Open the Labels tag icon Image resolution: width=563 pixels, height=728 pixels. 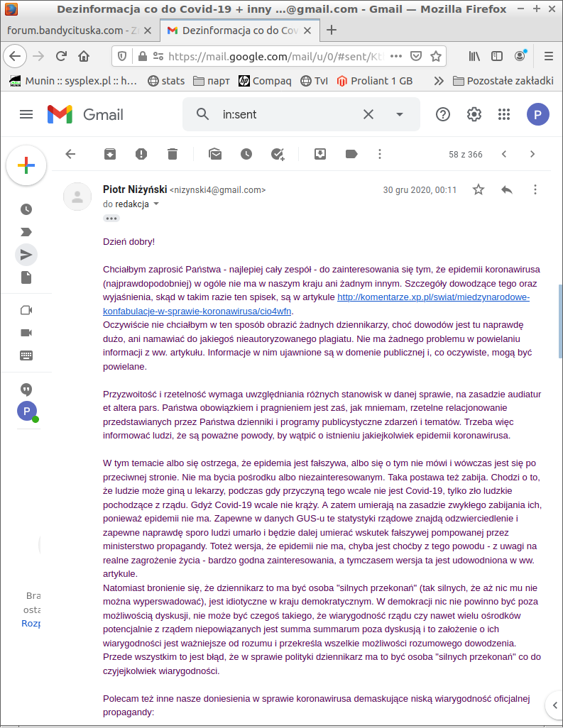click(x=351, y=154)
